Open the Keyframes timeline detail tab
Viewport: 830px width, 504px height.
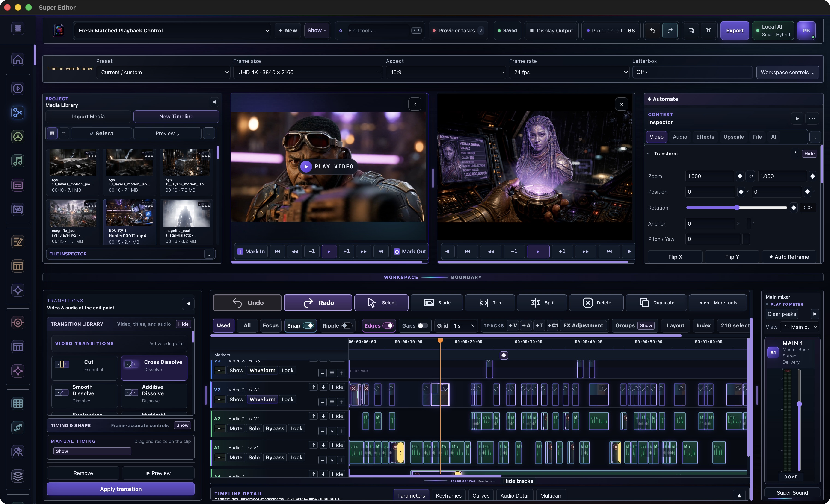tap(449, 495)
